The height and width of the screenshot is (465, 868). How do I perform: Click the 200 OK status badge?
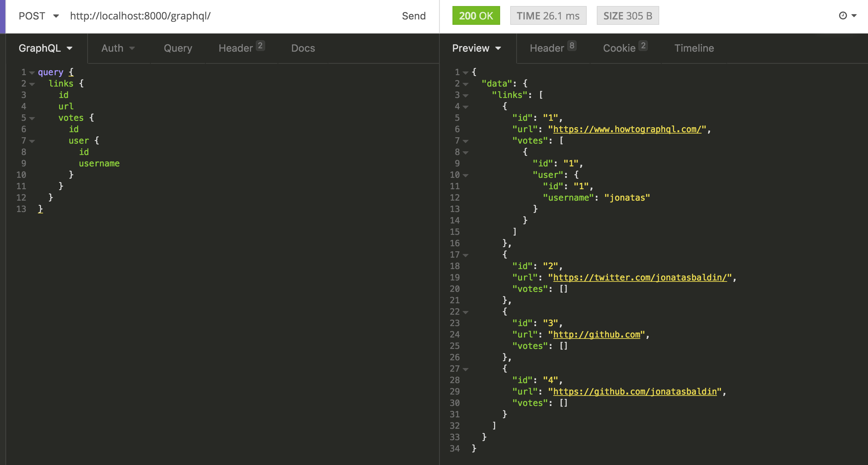[476, 15]
